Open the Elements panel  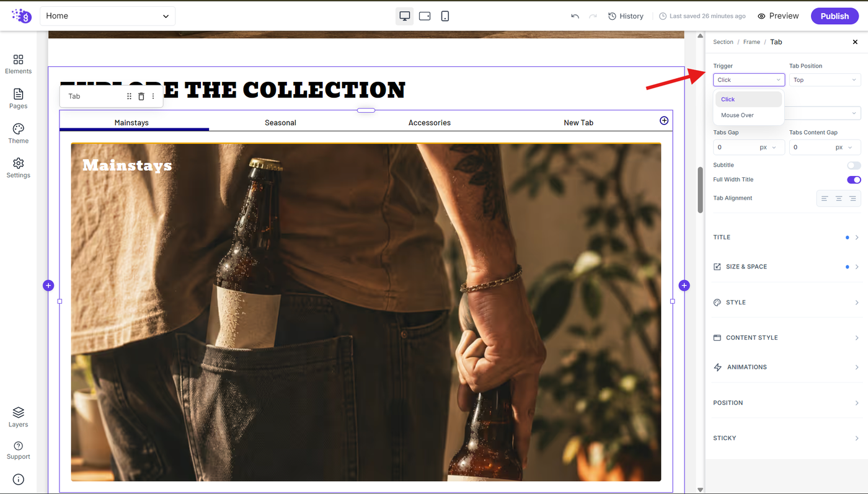pos(18,64)
